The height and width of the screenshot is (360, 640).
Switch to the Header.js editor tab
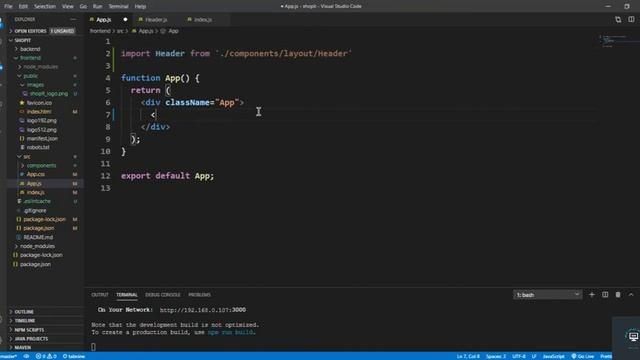(x=156, y=20)
